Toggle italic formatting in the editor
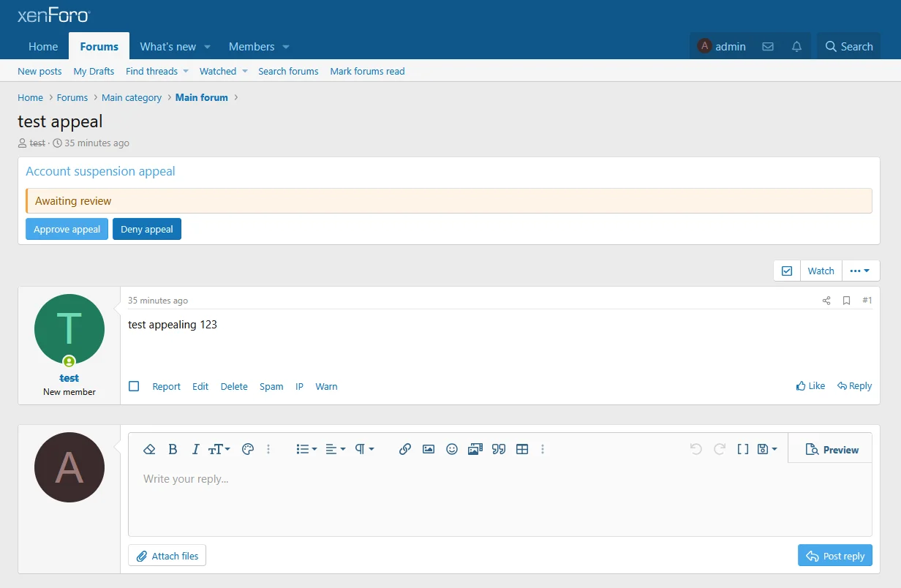901x588 pixels. [x=195, y=449]
